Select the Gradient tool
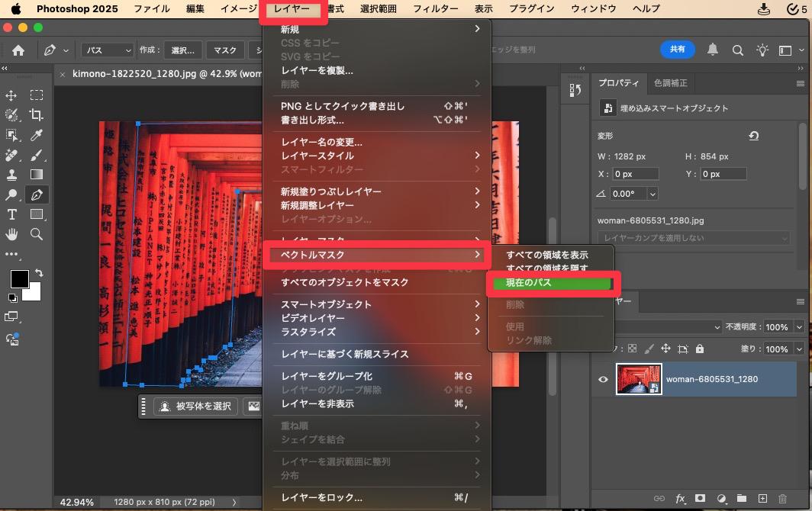 (x=37, y=175)
